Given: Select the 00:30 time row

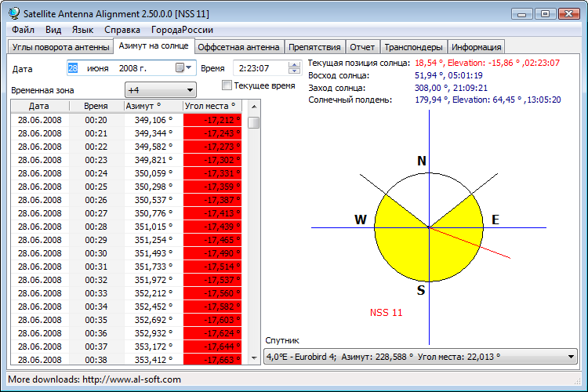Looking at the screenshot, I should pos(96,252).
